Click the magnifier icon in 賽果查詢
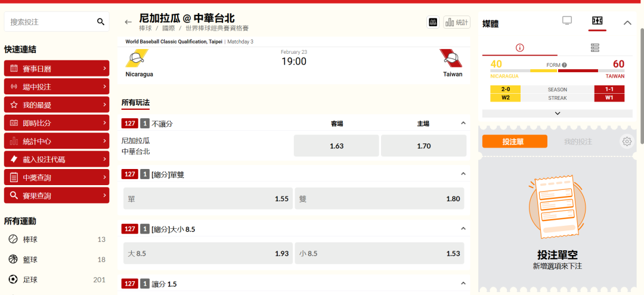The height and width of the screenshot is (295, 644). coord(14,195)
